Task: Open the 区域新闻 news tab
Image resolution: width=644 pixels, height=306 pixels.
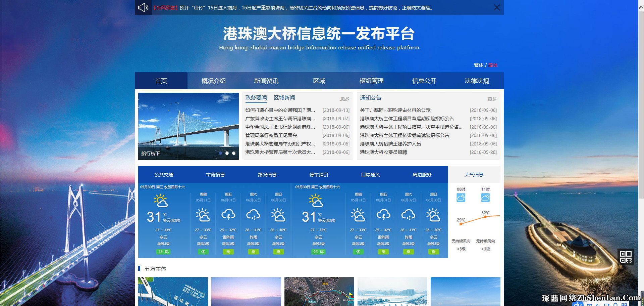Action: coord(284,98)
